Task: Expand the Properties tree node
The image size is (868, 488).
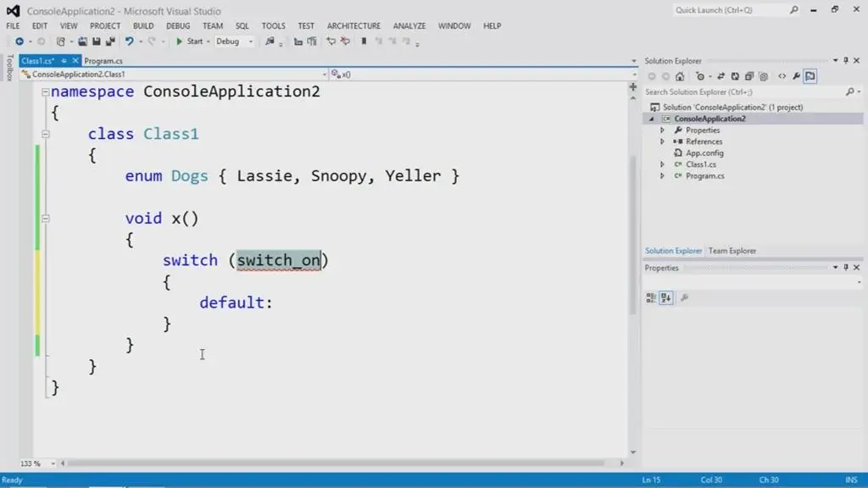Action: pos(662,130)
